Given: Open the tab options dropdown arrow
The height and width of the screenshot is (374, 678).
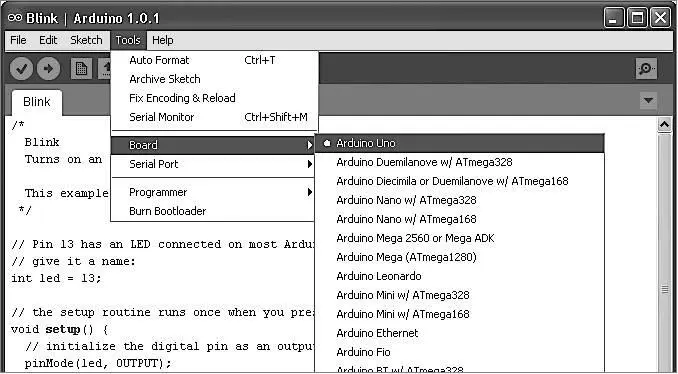Looking at the screenshot, I should tap(648, 101).
